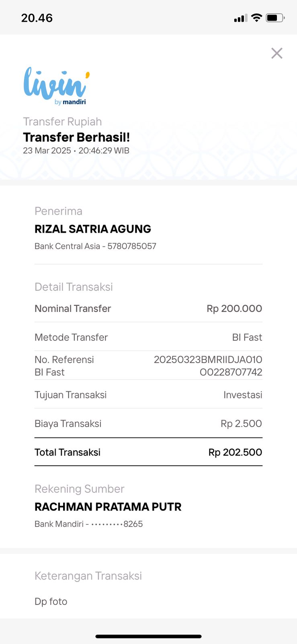Tap the Biaya Transaksi Rp 2.500 fee

point(241,423)
